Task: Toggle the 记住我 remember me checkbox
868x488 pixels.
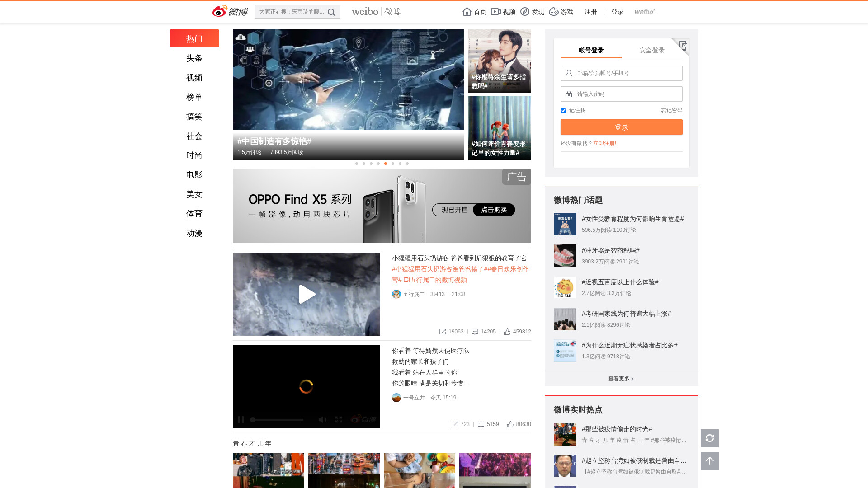Action: pos(563,110)
